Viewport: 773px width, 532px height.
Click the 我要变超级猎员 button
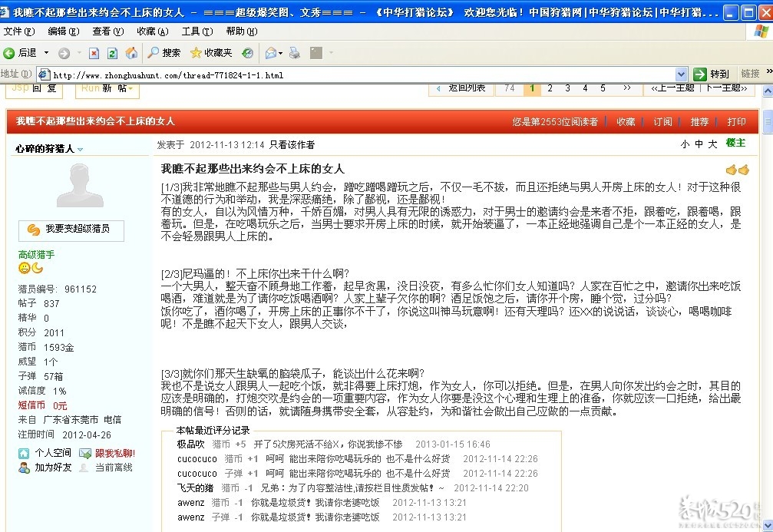click(71, 229)
